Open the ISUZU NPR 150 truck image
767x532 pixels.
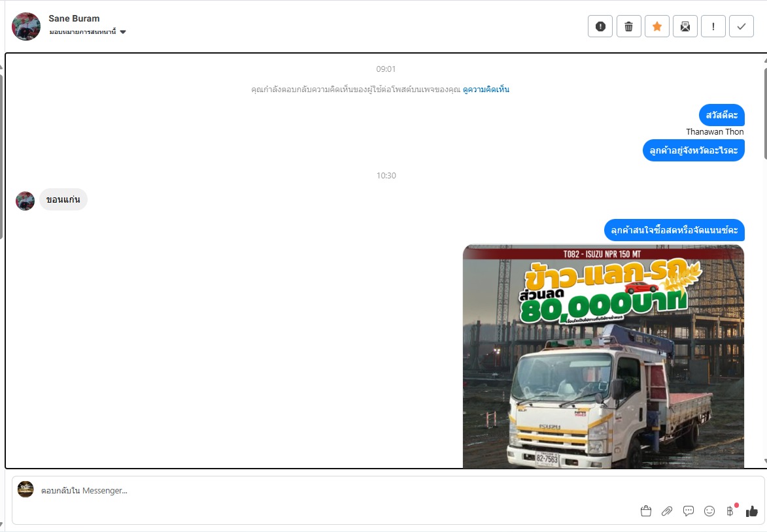(x=603, y=356)
